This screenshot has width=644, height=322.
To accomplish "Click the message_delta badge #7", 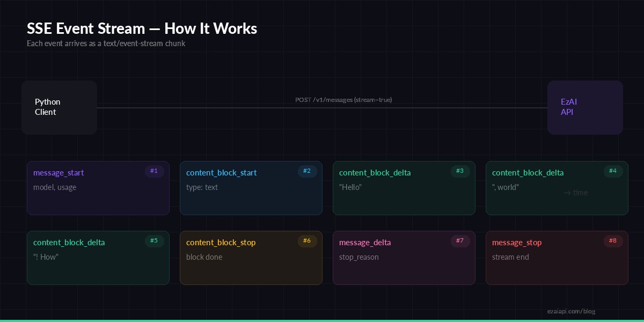I will pyautogui.click(x=460, y=241).
